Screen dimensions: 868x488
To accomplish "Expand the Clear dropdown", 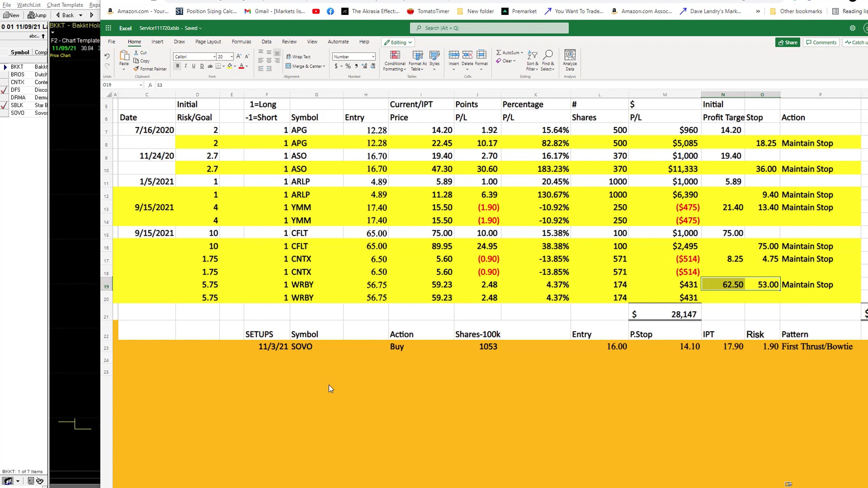I will coord(514,61).
